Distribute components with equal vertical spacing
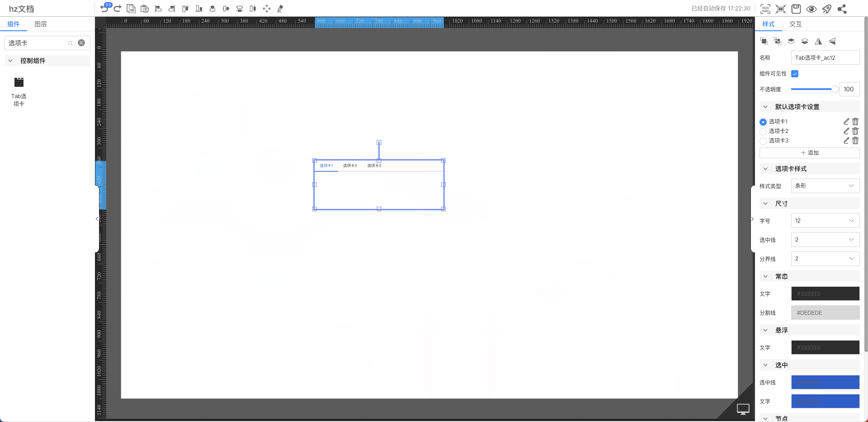Viewport: 868px width, 422px height. point(240,9)
